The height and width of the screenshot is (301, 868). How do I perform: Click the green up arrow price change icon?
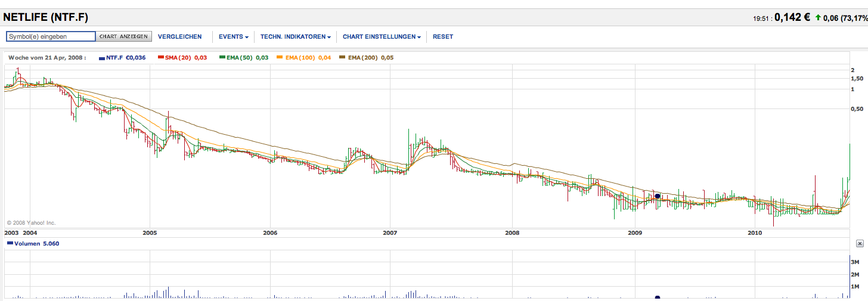pyautogui.click(x=817, y=18)
